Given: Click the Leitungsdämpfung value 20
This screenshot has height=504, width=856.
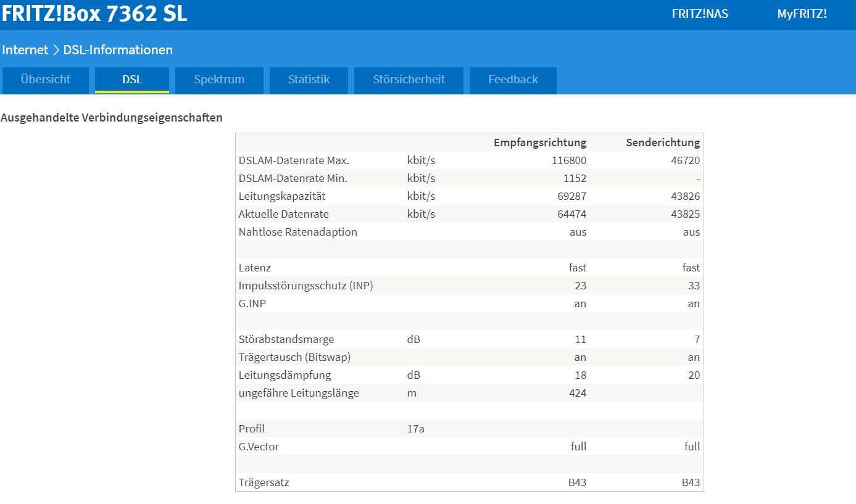Looking at the screenshot, I should pyautogui.click(x=694, y=375).
